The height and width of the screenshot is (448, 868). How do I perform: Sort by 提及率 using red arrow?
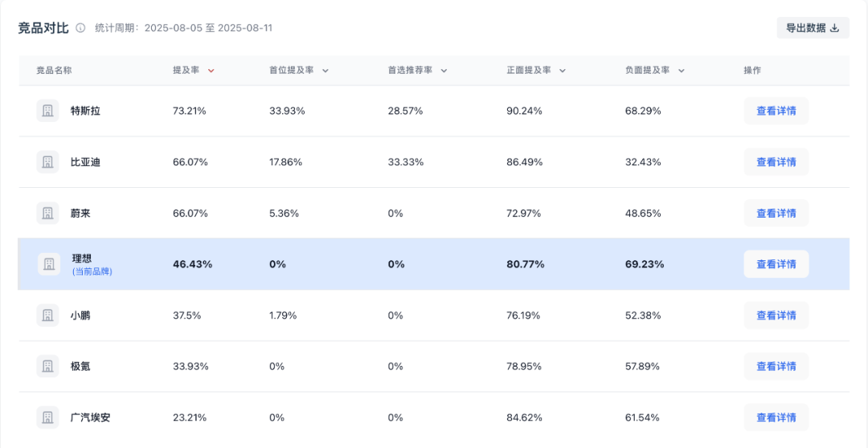(x=211, y=71)
